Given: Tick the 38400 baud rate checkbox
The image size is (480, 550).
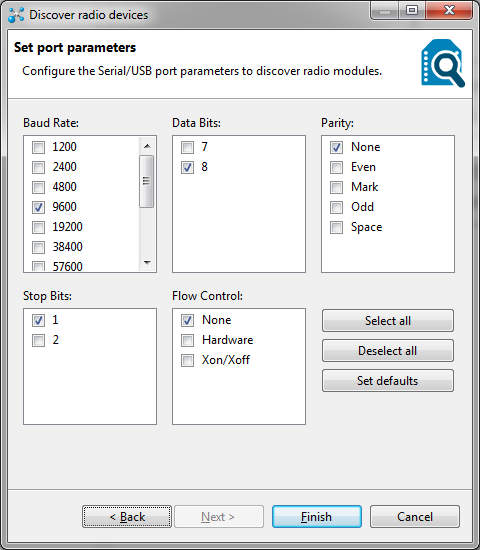Looking at the screenshot, I should pos(38,247).
